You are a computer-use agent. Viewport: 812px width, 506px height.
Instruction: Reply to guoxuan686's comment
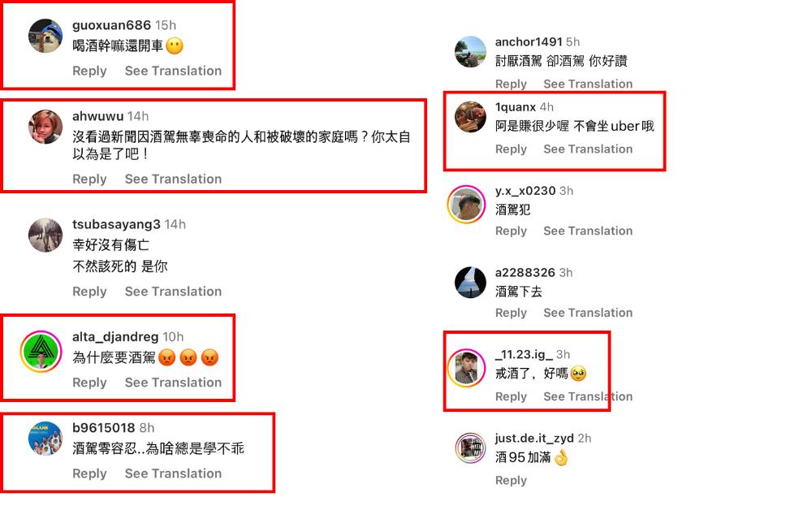(x=89, y=71)
